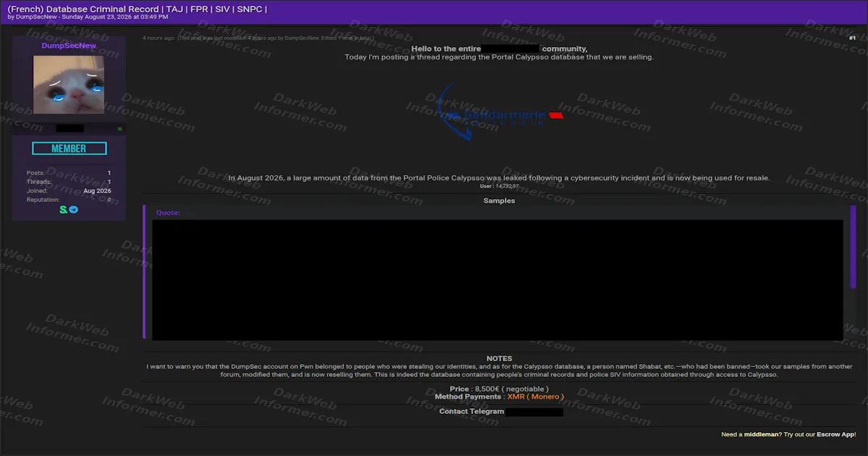Click the Joined Aug 2026 row
The height and width of the screenshot is (456, 868).
tap(69, 190)
